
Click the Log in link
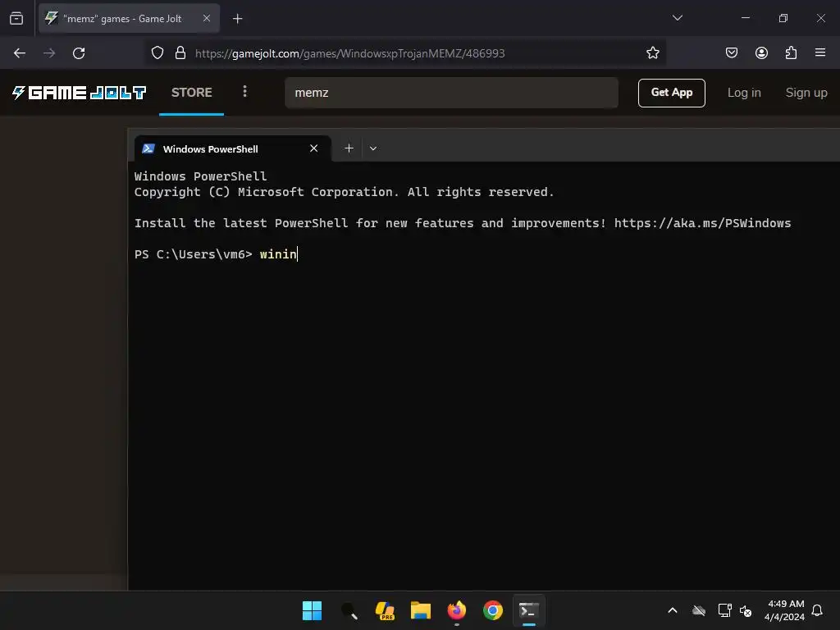(x=744, y=93)
